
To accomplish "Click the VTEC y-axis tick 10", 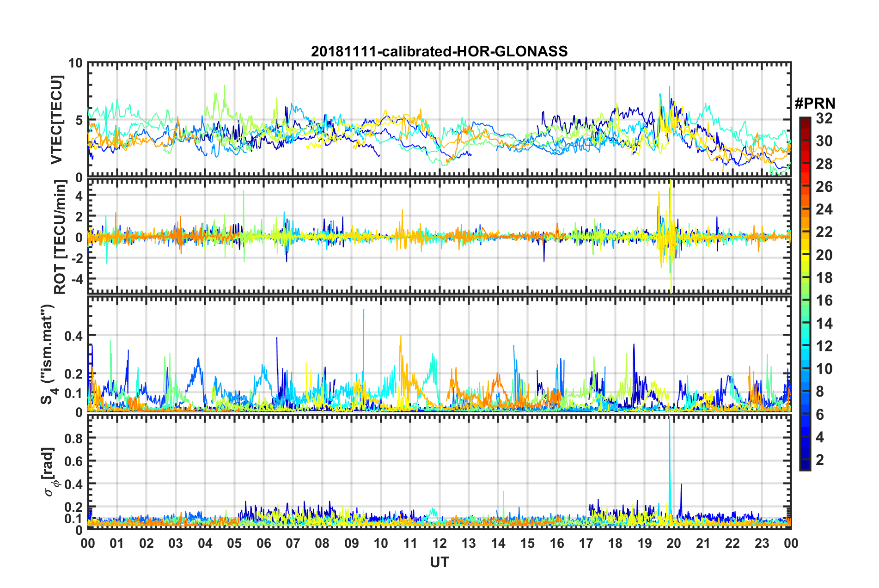I will tap(75, 63).
